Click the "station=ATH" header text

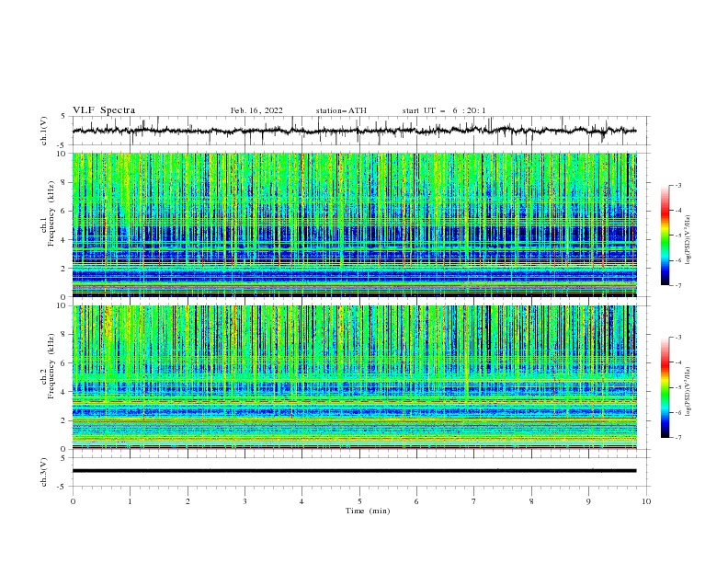pos(341,110)
